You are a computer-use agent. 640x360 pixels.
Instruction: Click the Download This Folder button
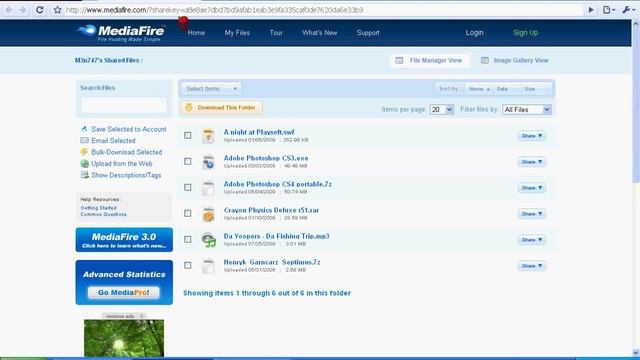click(x=222, y=107)
